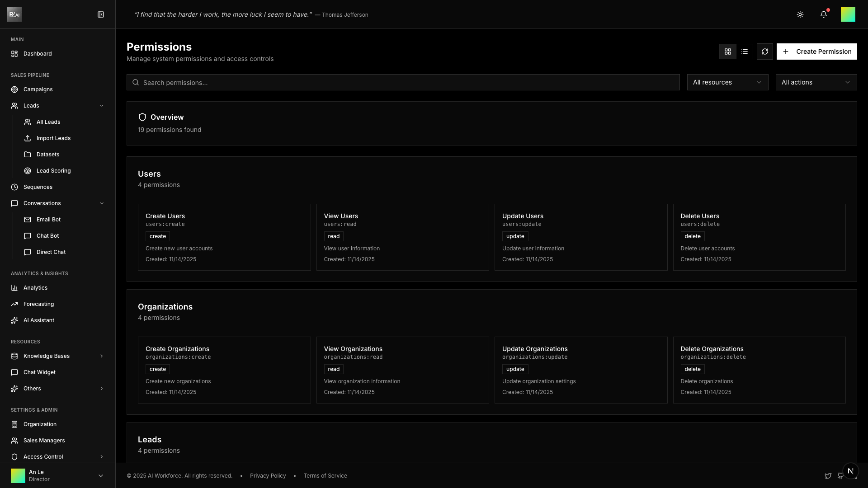Open AI Assistant from sidebar
Screen dimensions: 868x488
38,320
